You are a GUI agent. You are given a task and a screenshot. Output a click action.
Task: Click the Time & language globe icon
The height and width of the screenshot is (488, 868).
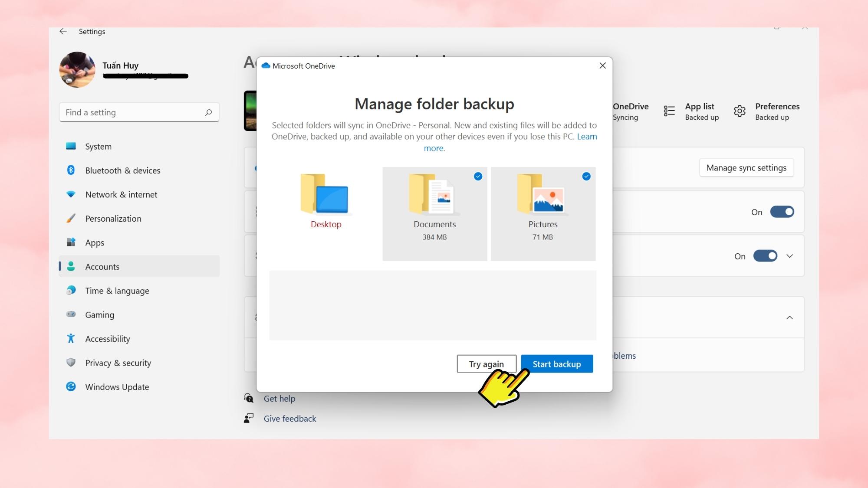(71, 290)
